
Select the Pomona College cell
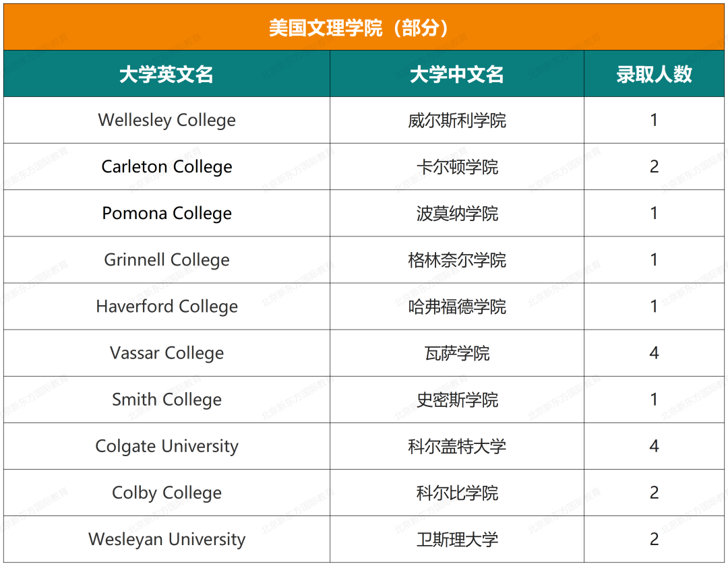pyautogui.click(x=166, y=214)
